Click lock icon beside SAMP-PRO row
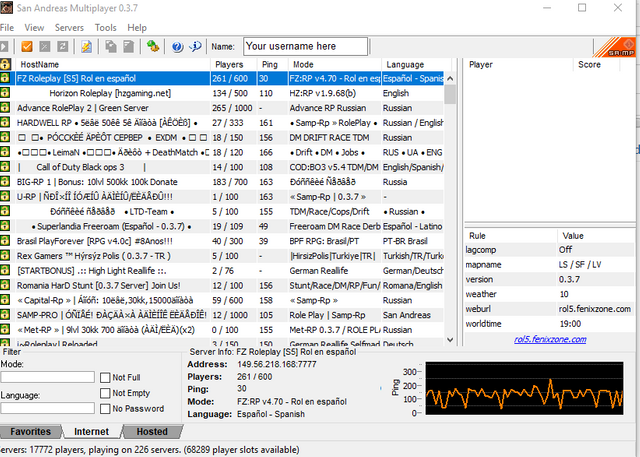Image resolution: width=640 pixels, height=457 pixels. click(5, 315)
